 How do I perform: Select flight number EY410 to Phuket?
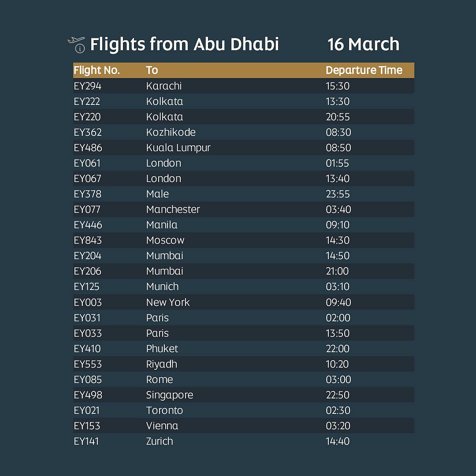click(87, 349)
